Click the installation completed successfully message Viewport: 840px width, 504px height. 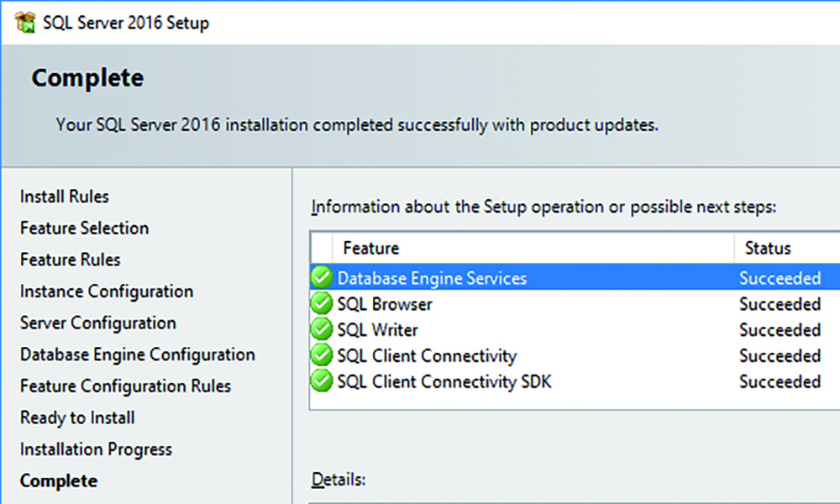[357, 125]
